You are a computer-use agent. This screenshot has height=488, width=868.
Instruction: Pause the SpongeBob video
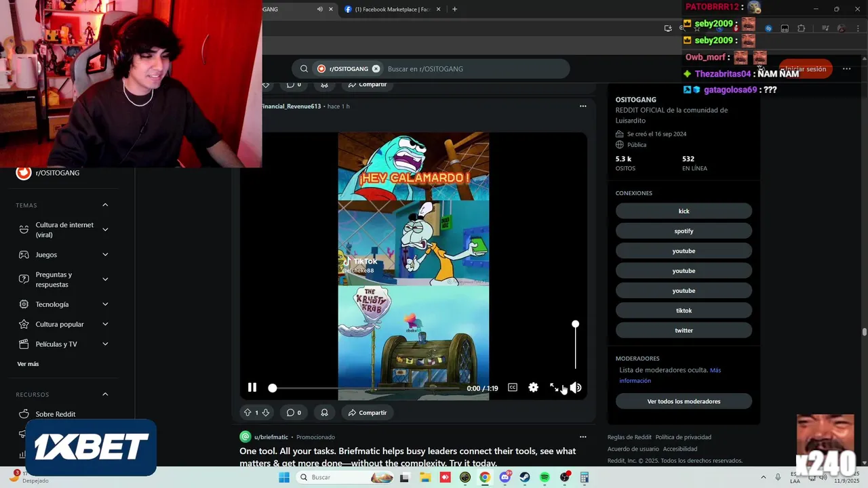coord(252,388)
